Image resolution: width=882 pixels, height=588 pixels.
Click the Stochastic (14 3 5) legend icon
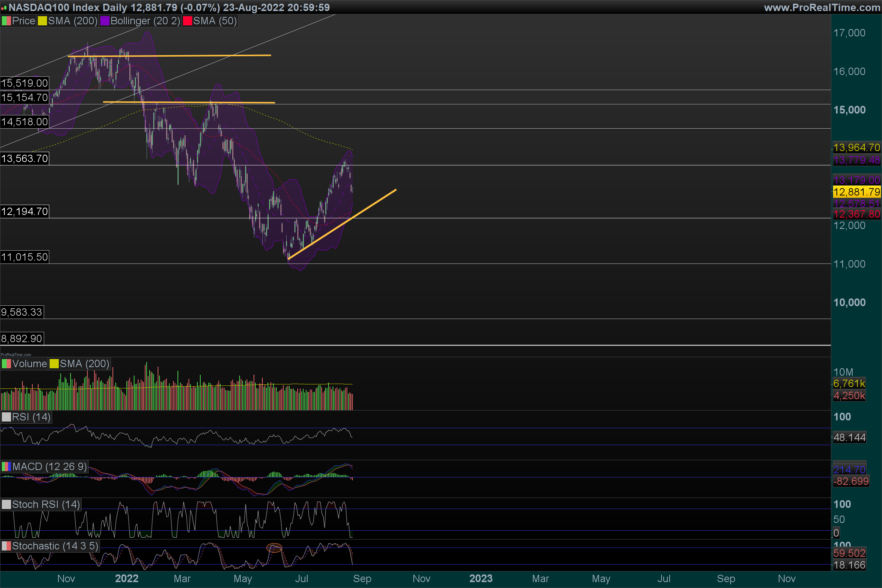tap(6, 546)
